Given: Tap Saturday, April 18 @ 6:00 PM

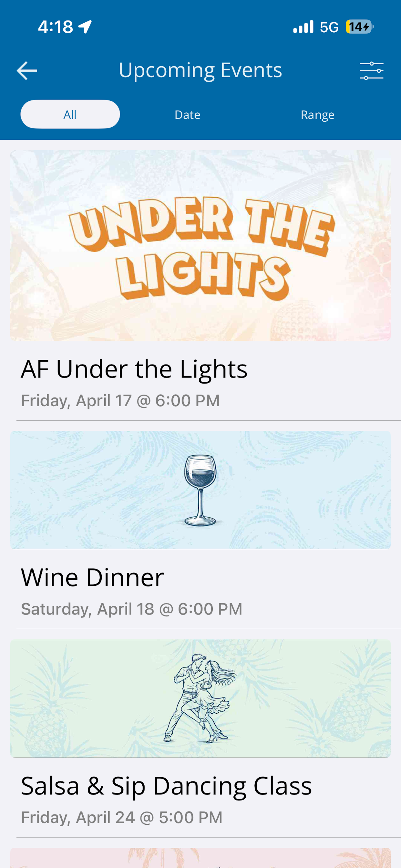Looking at the screenshot, I should pos(132,609).
